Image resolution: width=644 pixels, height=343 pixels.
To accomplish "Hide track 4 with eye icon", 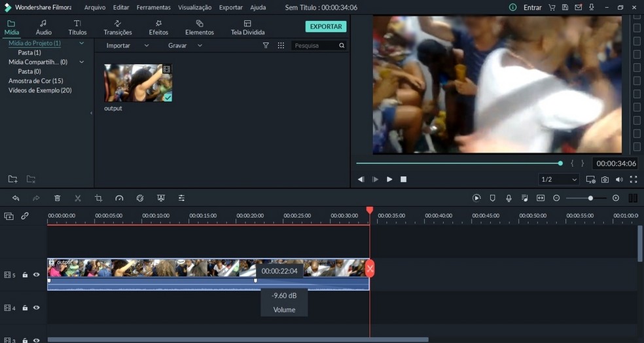I will 37,308.
